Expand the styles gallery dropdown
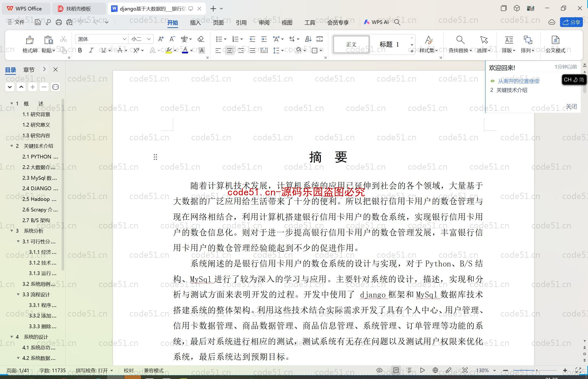588x379 pixels. [412, 51]
